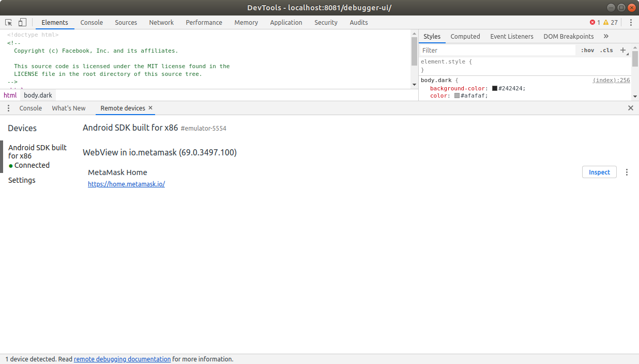
Task: Open the Memory tab
Action: coord(246,22)
